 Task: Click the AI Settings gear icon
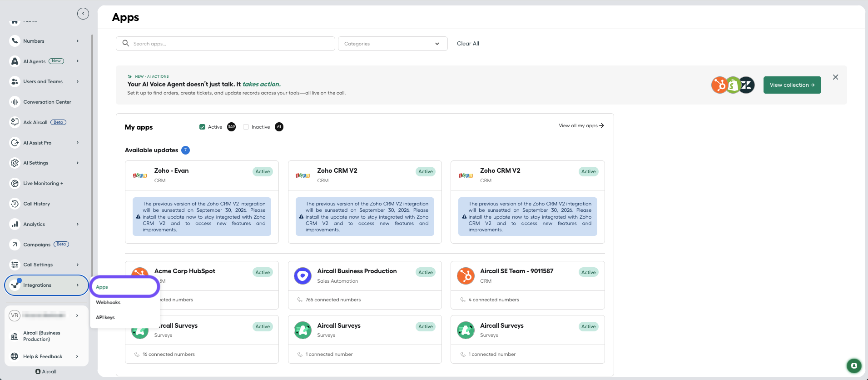click(15, 163)
